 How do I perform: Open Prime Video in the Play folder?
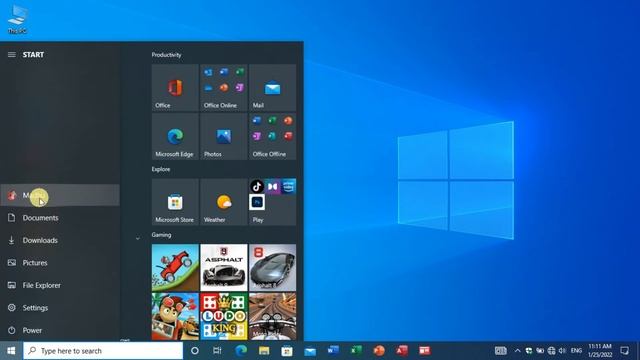(288, 187)
